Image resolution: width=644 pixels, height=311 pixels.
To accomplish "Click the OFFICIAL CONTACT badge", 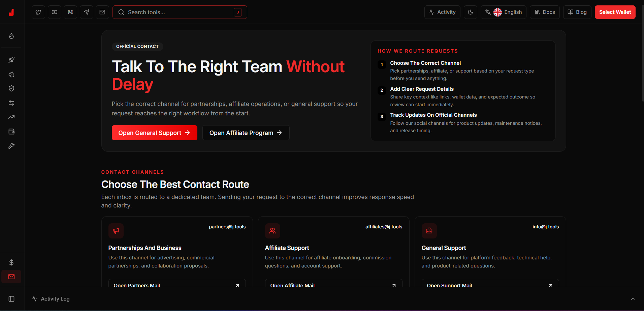I will [137, 47].
